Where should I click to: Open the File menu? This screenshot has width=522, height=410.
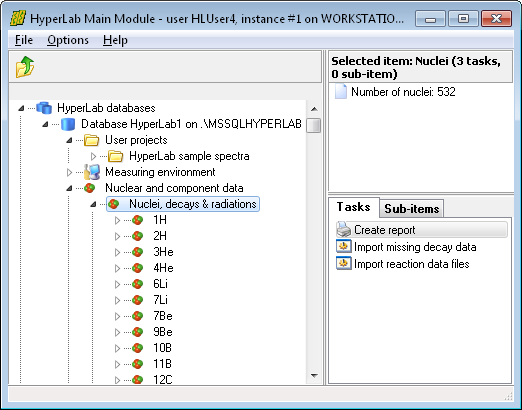coord(24,40)
